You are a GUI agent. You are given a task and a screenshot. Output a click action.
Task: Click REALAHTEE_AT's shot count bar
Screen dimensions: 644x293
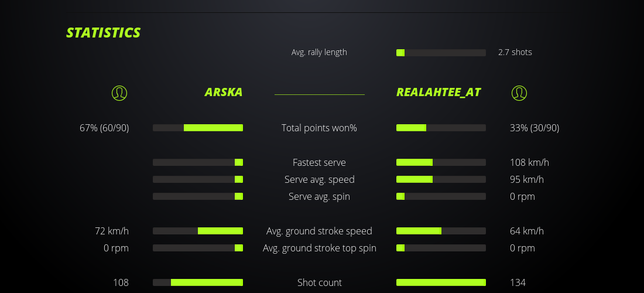click(441, 282)
